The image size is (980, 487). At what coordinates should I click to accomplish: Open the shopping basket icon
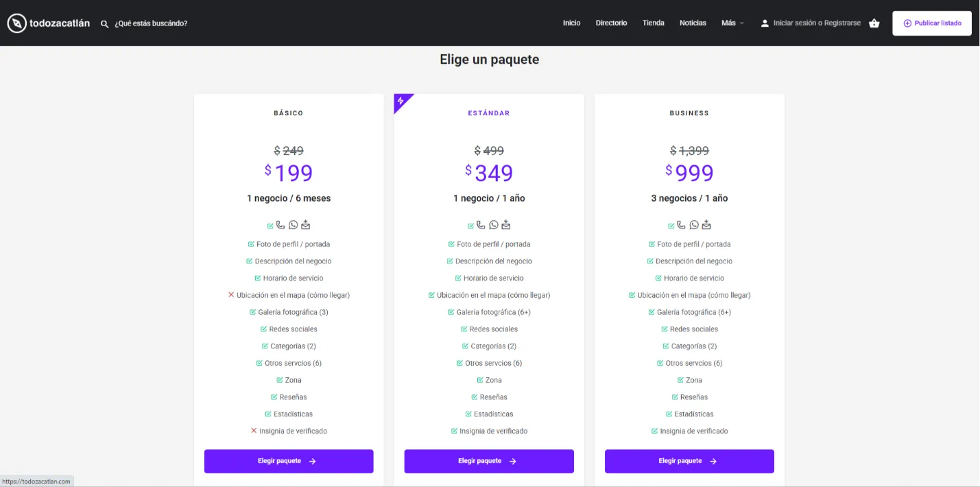(x=874, y=23)
